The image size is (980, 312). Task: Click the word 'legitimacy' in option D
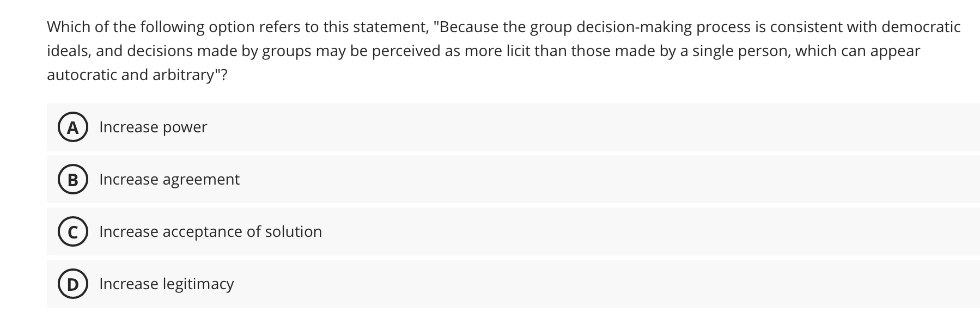(x=198, y=284)
